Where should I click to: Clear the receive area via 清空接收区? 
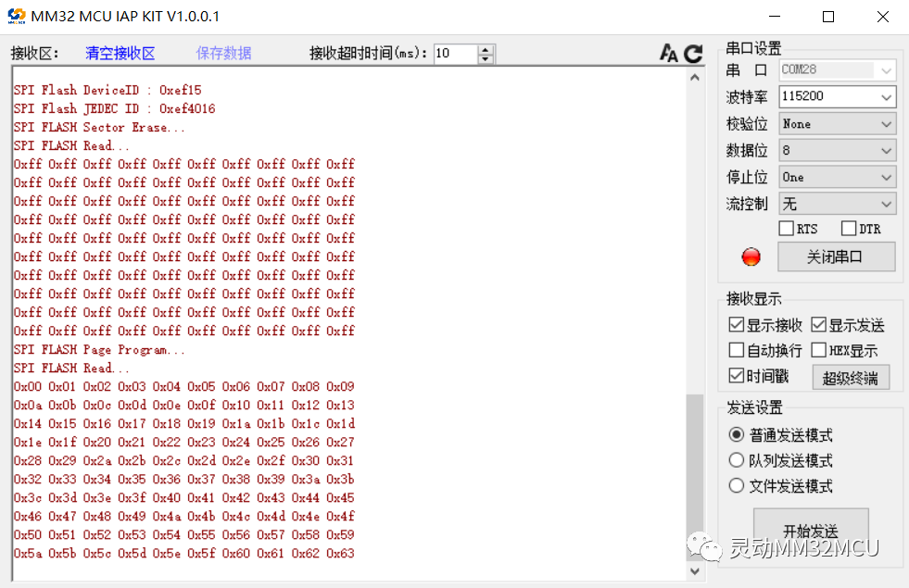coord(120,54)
